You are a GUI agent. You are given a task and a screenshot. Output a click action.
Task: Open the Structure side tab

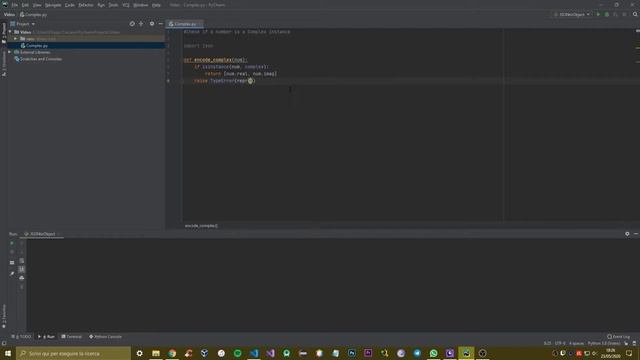pos(4,63)
